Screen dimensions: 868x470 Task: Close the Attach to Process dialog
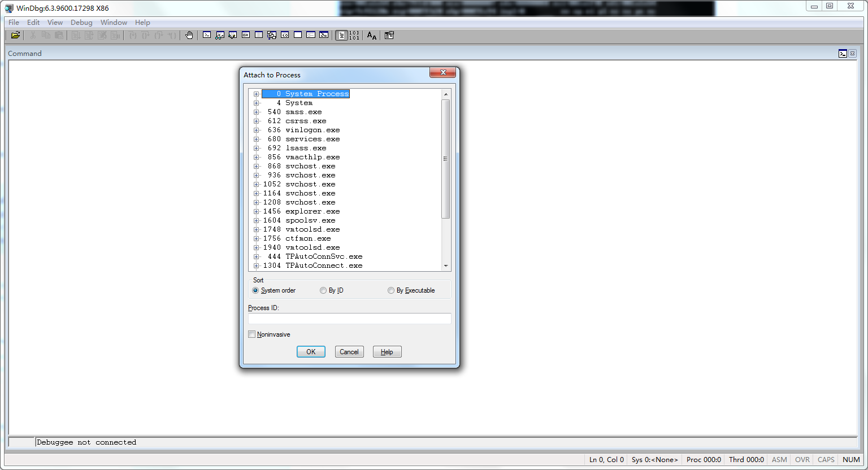(443, 72)
